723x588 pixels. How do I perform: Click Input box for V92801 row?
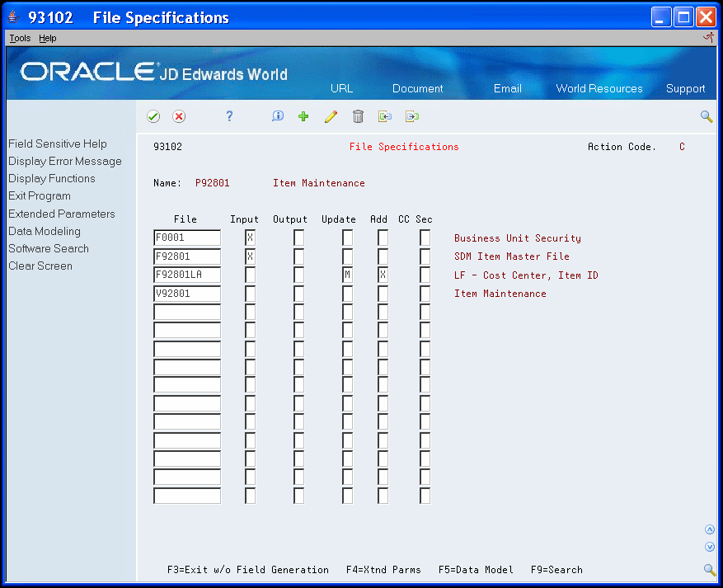(250, 294)
